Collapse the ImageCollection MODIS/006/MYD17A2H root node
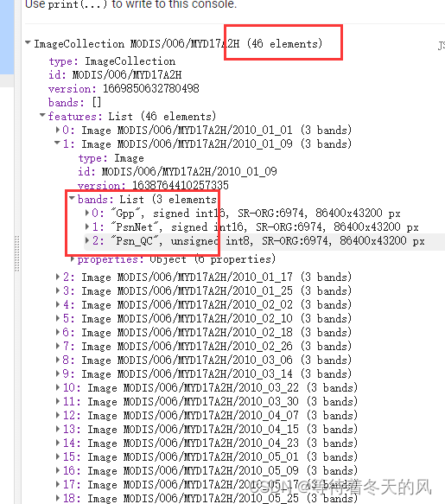Image resolution: width=445 pixels, height=504 pixels. (x=29, y=42)
